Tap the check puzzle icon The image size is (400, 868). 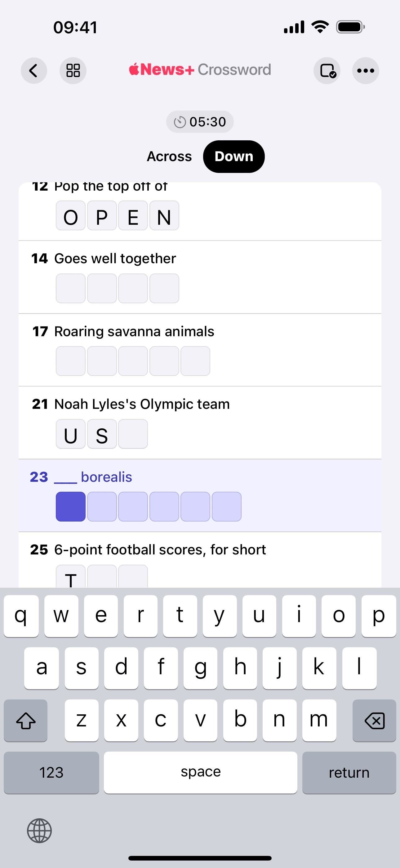(327, 71)
